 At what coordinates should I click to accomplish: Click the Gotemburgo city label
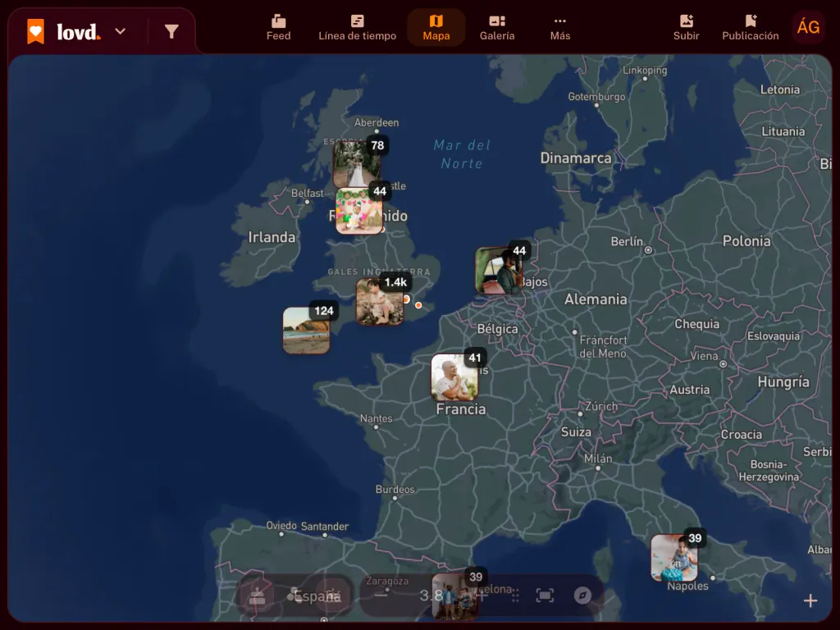pyautogui.click(x=596, y=97)
